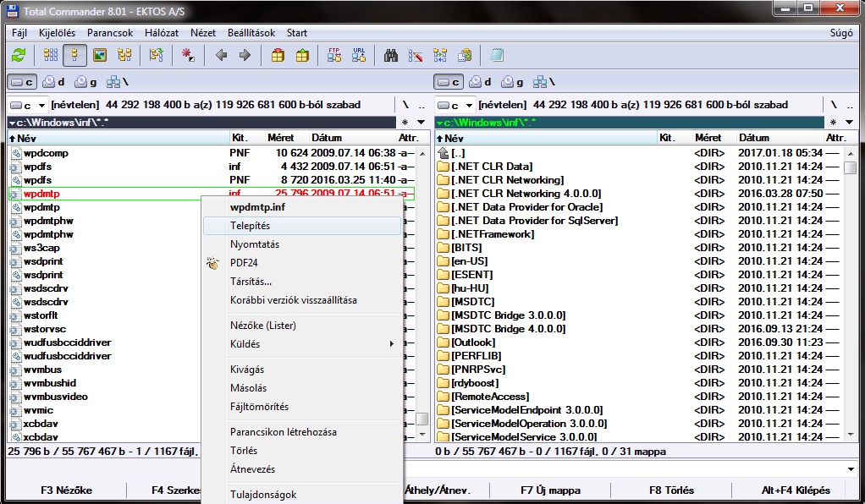This screenshot has height=504, width=865.
Task: Click right panel vertical scrollbar thumb
Action: point(850,167)
